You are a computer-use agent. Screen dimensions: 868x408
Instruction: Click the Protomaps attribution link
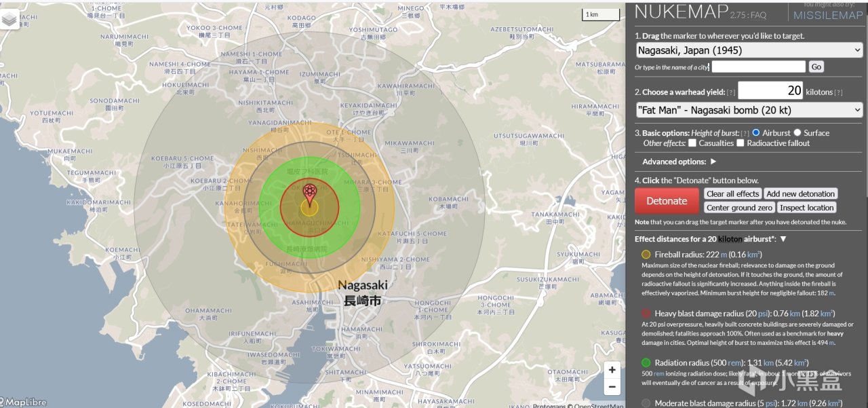coord(548,406)
